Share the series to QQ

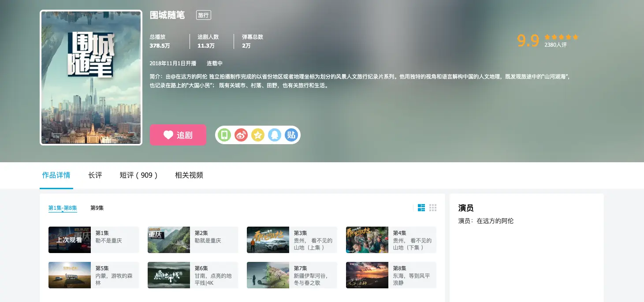click(x=275, y=135)
